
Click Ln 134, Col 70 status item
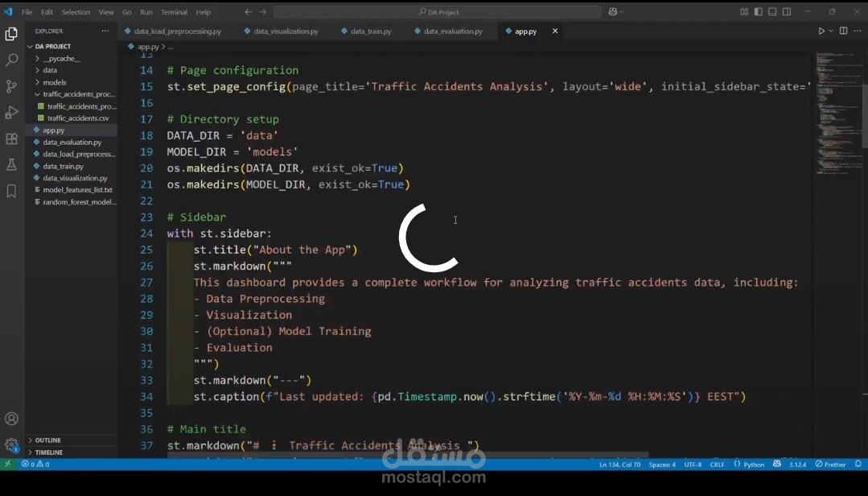click(x=619, y=465)
